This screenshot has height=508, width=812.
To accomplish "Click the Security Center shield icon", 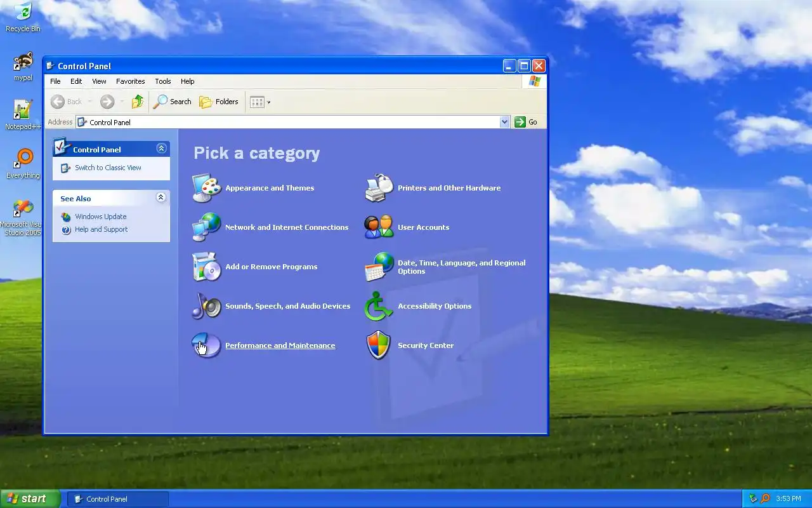I will [379, 345].
